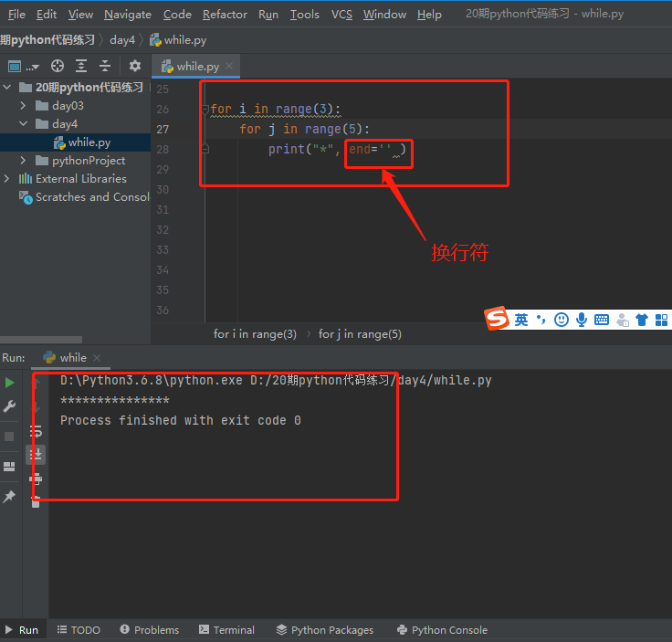Open the Terminal tool window
The image size is (672, 642).
pyautogui.click(x=226, y=630)
